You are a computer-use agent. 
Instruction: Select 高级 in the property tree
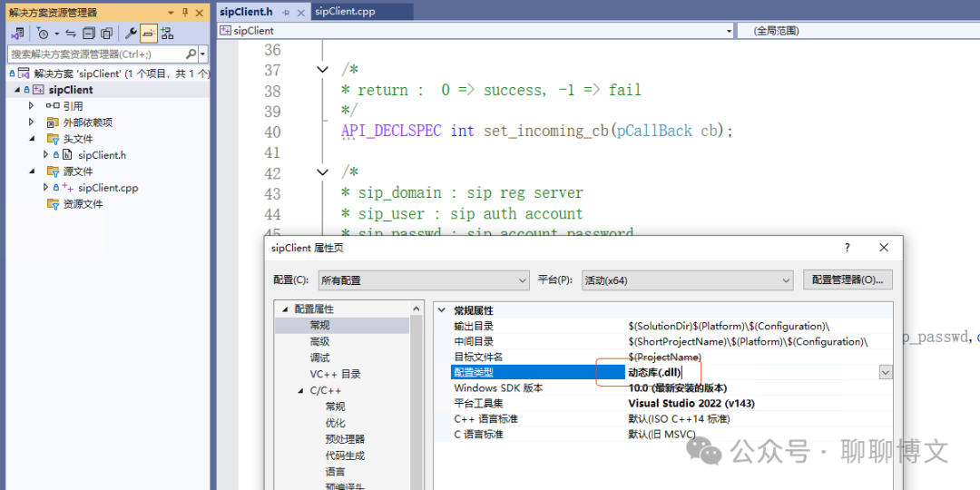[320, 341]
